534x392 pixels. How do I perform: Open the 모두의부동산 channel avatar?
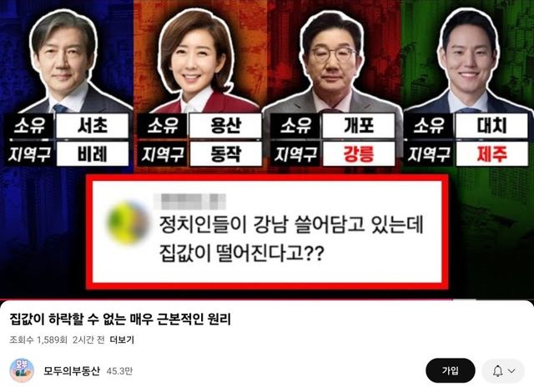coord(22,370)
